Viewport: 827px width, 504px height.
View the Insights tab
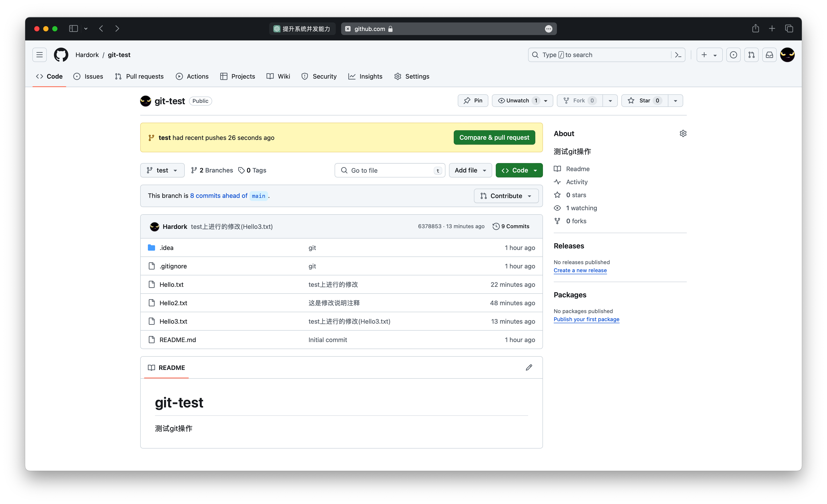click(x=365, y=76)
